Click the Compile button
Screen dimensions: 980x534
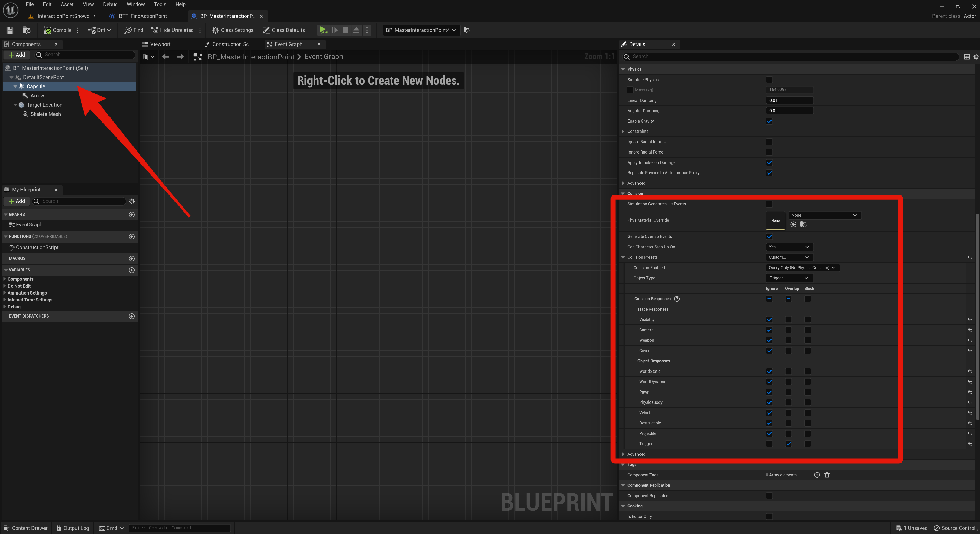(58, 30)
